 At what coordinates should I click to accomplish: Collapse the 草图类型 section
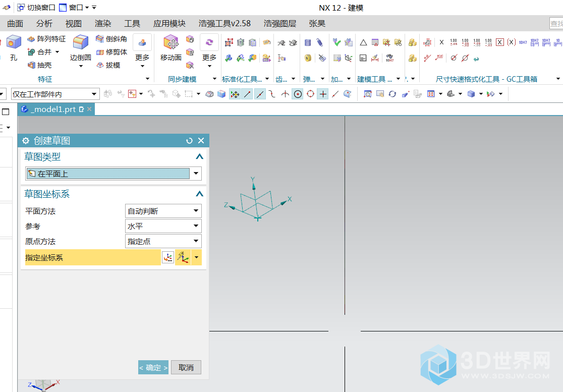point(199,156)
